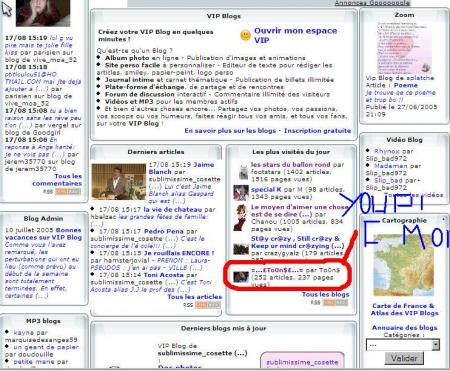
Task: Open the Pedro Pena article
Action: [x=164, y=231]
